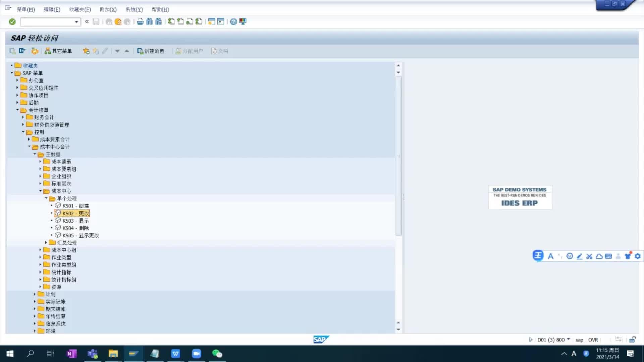644x362 pixels.
Task: Open the 收藏夹(F) menu
Action: (80, 9)
